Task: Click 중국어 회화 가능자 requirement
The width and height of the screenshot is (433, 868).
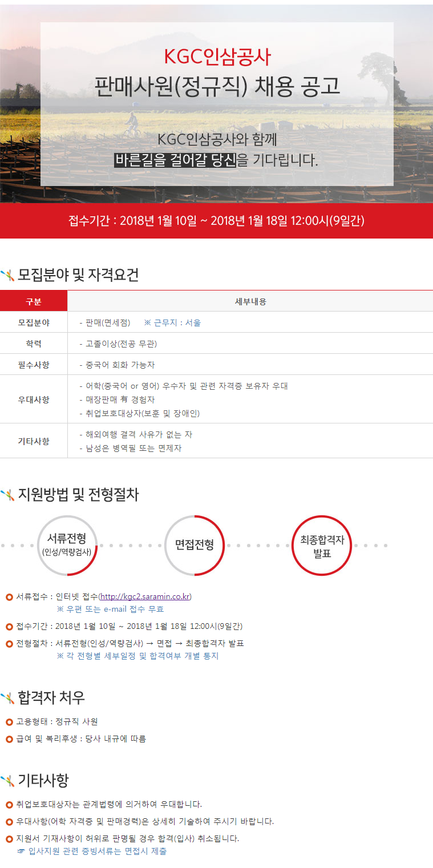Action: tap(117, 365)
